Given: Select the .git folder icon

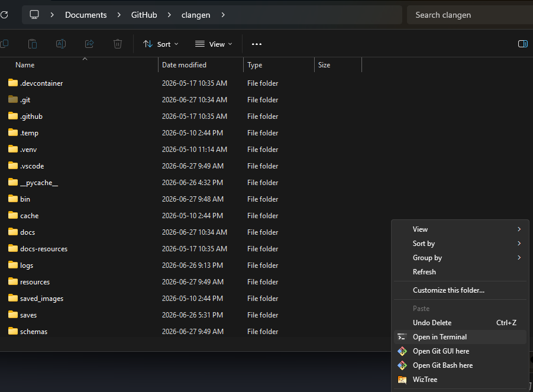Looking at the screenshot, I should point(13,99).
